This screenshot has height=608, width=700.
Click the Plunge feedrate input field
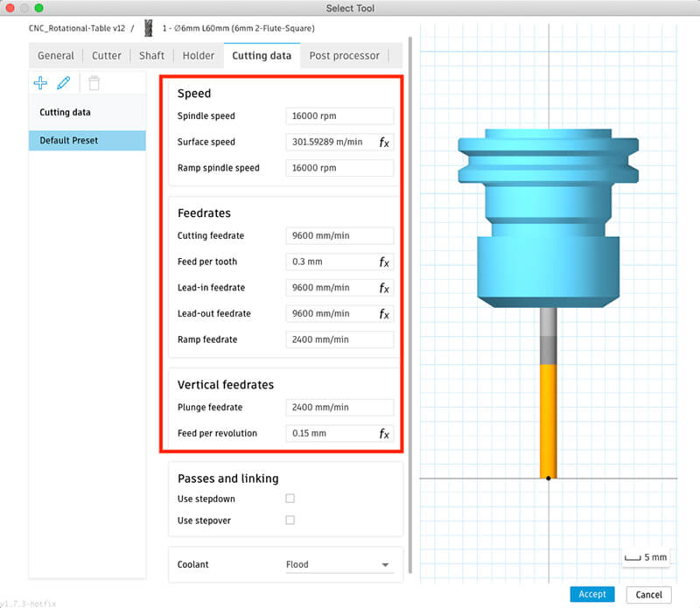coord(339,407)
